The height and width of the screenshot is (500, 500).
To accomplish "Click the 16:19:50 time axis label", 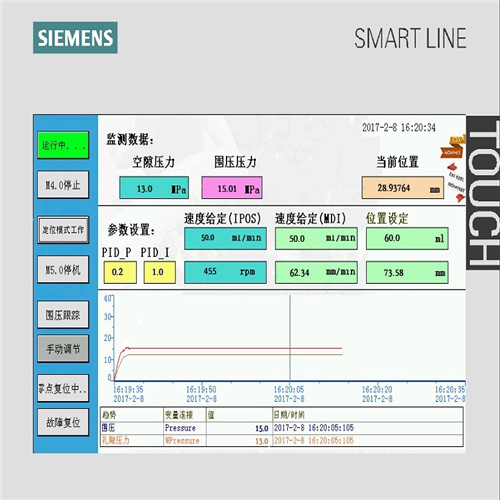I will click(201, 389).
